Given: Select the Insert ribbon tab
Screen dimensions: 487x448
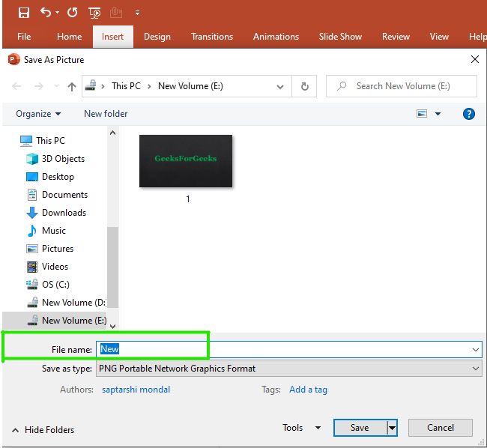Looking at the screenshot, I should tap(112, 37).
